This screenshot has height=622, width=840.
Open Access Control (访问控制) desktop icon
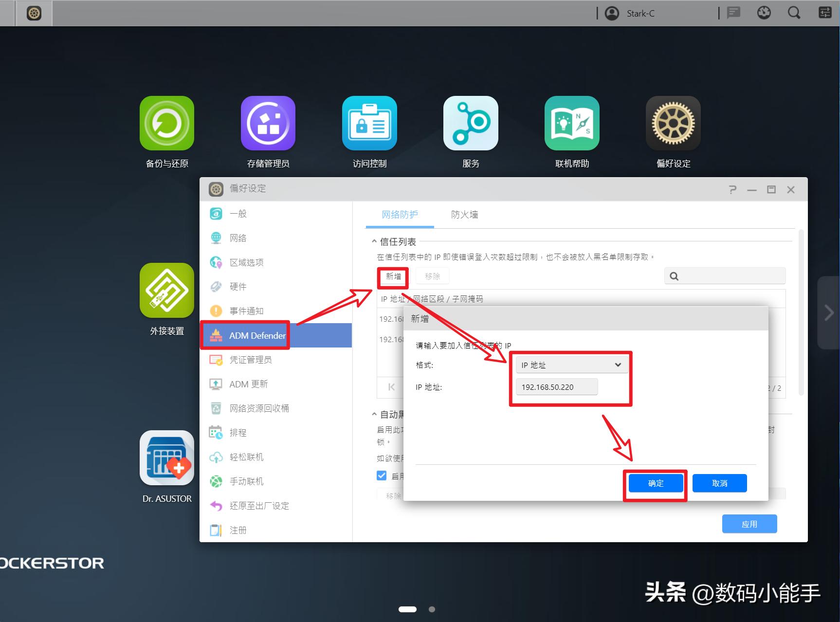[369, 123]
